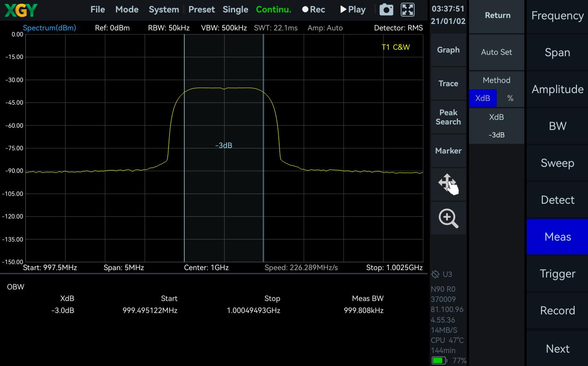Open the Trace side menu
588x366 pixels.
coord(448,83)
